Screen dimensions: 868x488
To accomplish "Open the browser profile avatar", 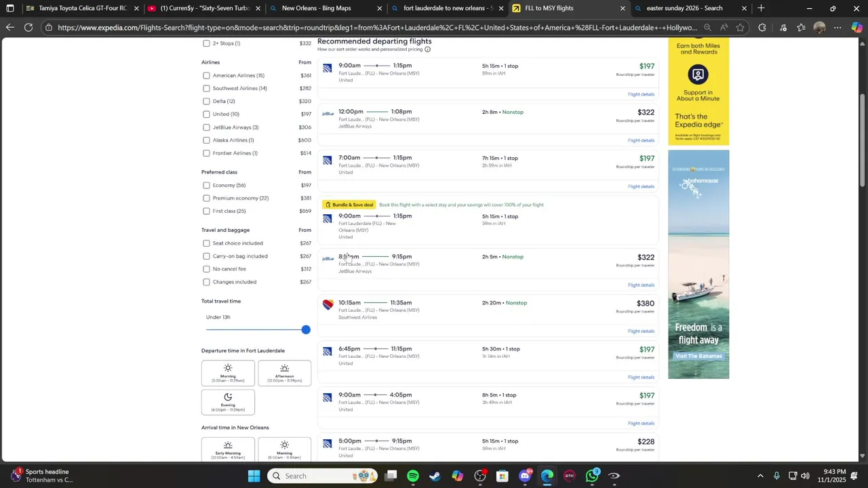I will pyautogui.click(x=819, y=28).
